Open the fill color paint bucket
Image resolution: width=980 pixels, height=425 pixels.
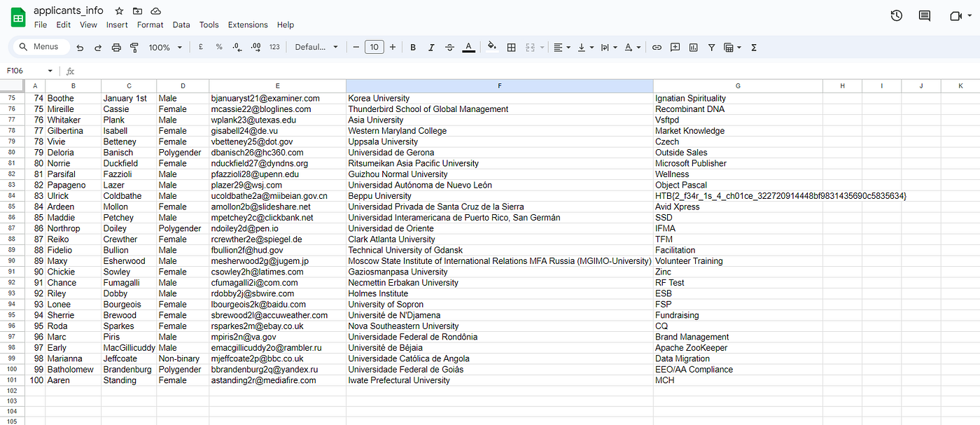click(491, 48)
